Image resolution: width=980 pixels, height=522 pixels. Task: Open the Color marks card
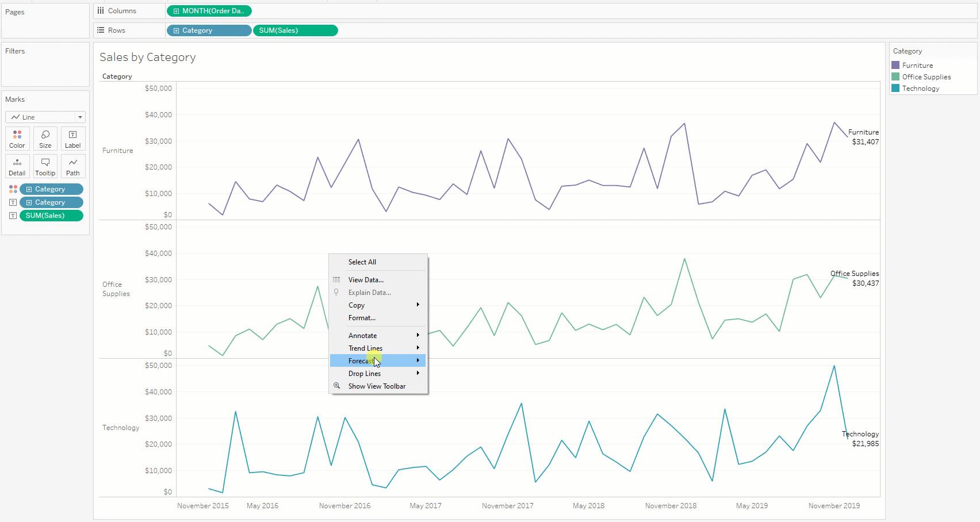[17, 139]
